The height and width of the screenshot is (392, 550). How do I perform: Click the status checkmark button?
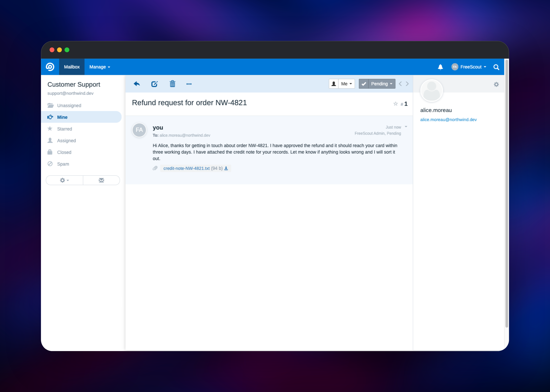[364, 84]
